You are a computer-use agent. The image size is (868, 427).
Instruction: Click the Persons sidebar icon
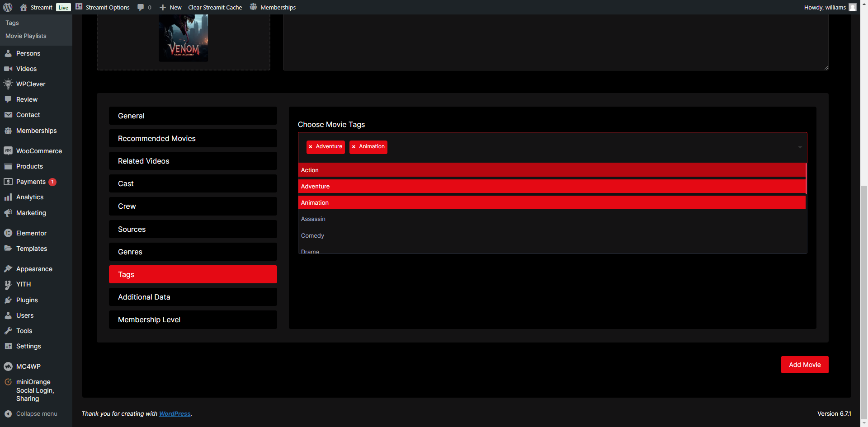[8, 53]
